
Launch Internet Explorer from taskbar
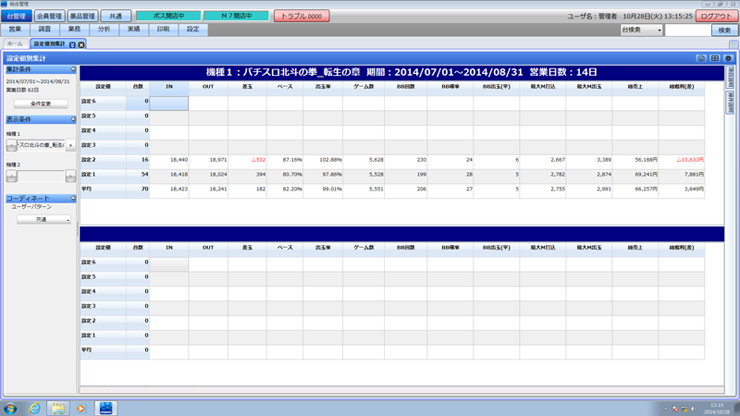(x=34, y=408)
